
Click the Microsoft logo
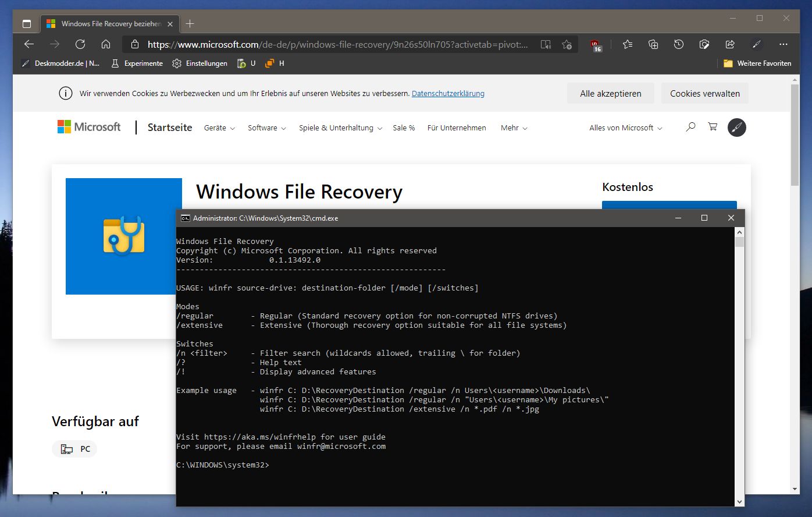pyautogui.click(x=89, y=127)
